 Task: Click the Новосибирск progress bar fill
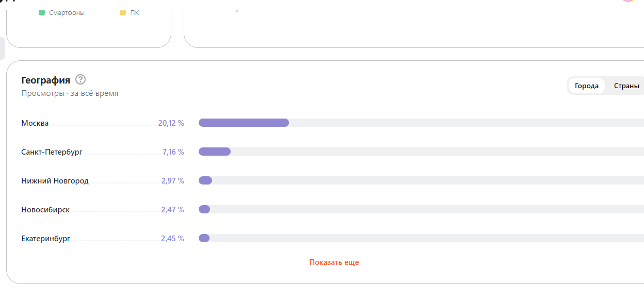pyautogui.click(x=204, y=209)
